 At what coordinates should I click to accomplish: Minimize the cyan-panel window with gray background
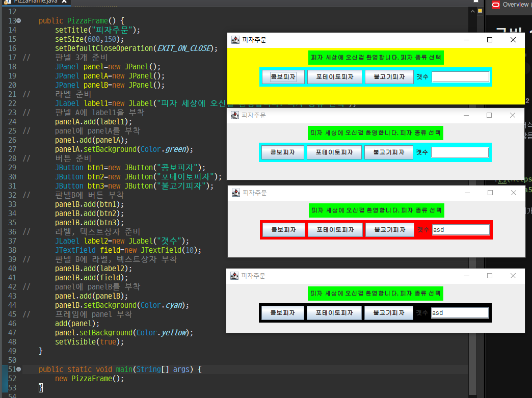[466, 115]
